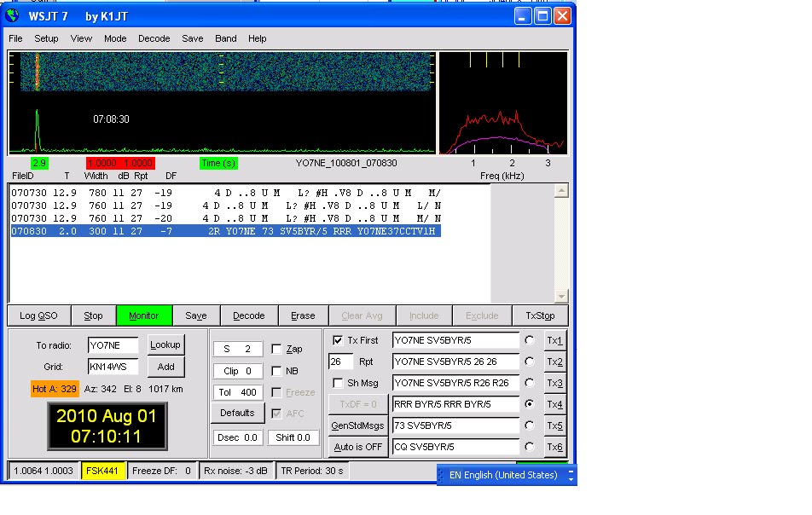Click the S 2 setting label
812x515 pixels.
pyautogui.click(x=237, y=349)
